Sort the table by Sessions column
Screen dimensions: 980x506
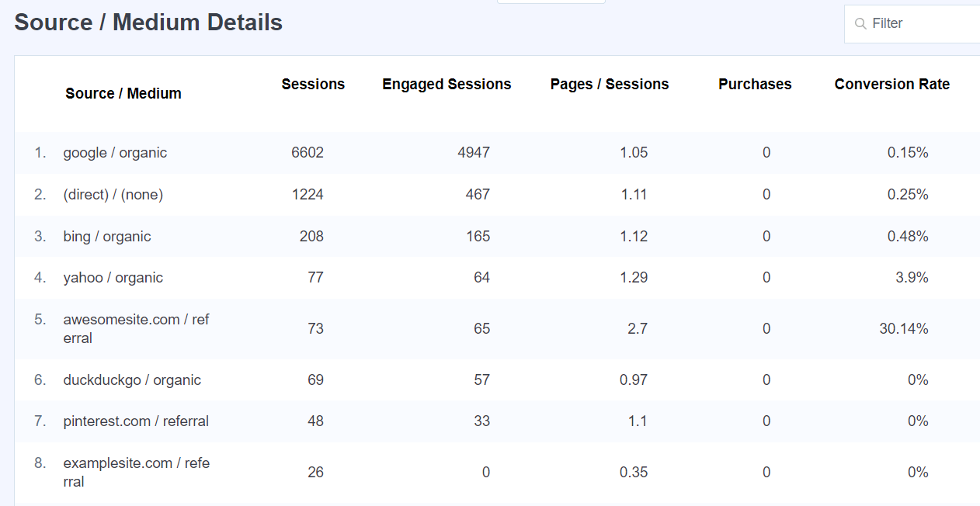[313, 84]
